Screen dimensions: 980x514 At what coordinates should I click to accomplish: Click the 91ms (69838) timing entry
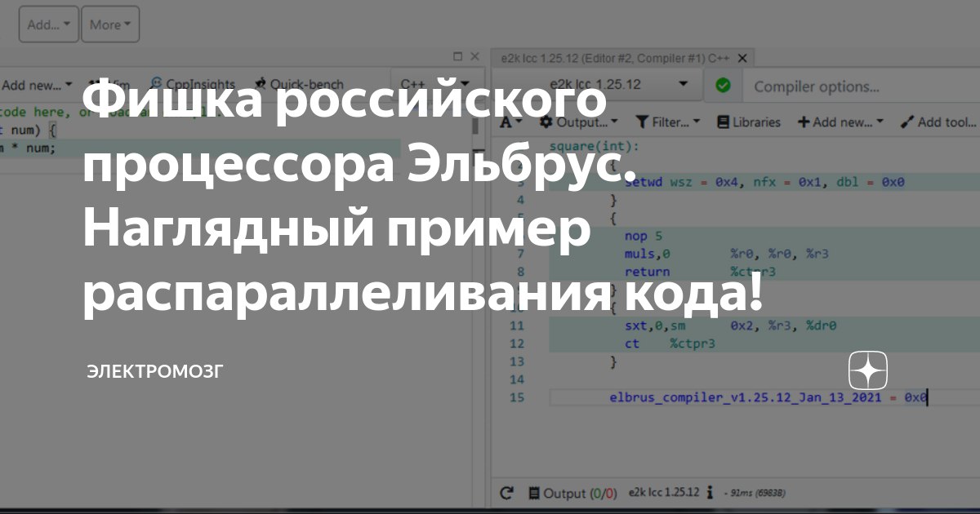tap(755, 494)
